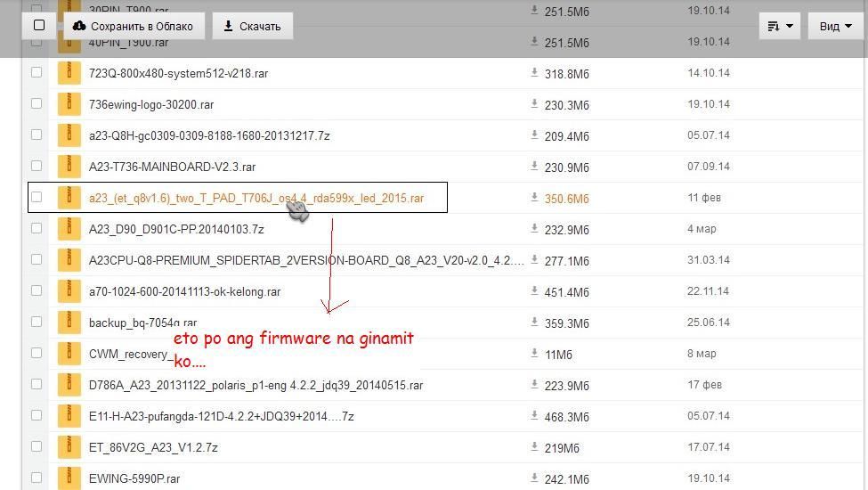Click download icon next to 468.3Мб

click(534, 416)
